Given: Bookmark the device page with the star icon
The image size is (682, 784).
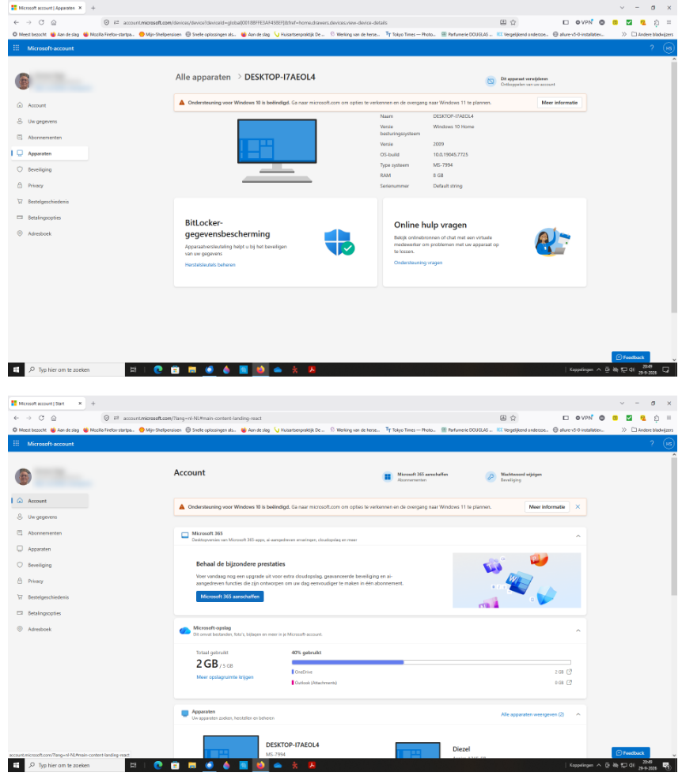Looking at the screenshot, I should pyautogui.click(x=513, y=22).
